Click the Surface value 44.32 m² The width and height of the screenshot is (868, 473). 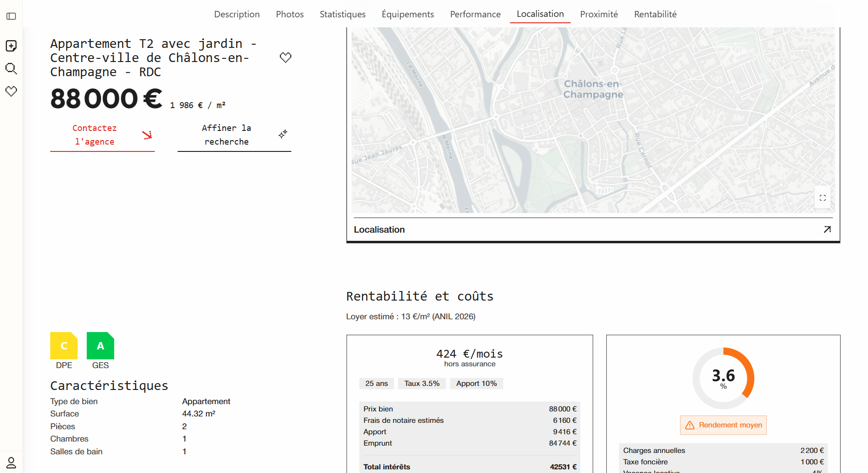pos(199,414)
